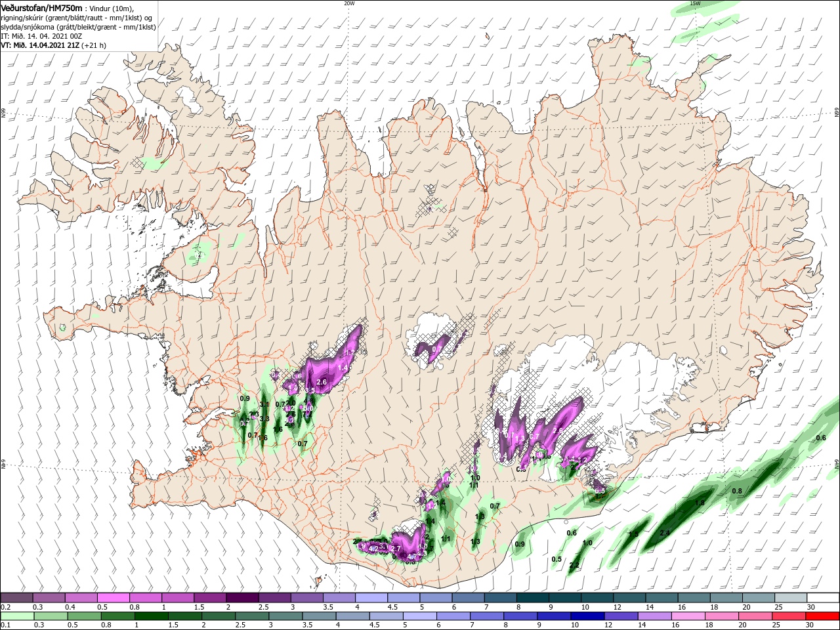Viewport: 840px width, 630px height.
Task: Click the slate blue 6 swatch in top legend row
Action: (469, 598)
